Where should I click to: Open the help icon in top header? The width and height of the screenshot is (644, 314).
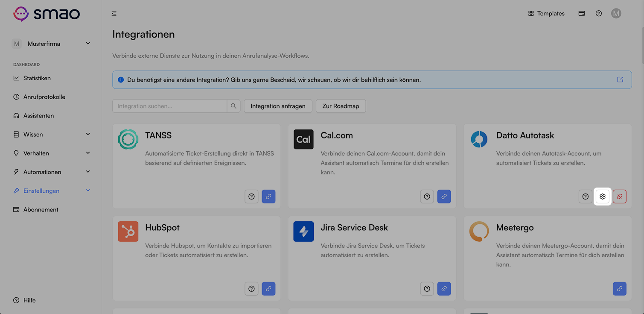599,13
